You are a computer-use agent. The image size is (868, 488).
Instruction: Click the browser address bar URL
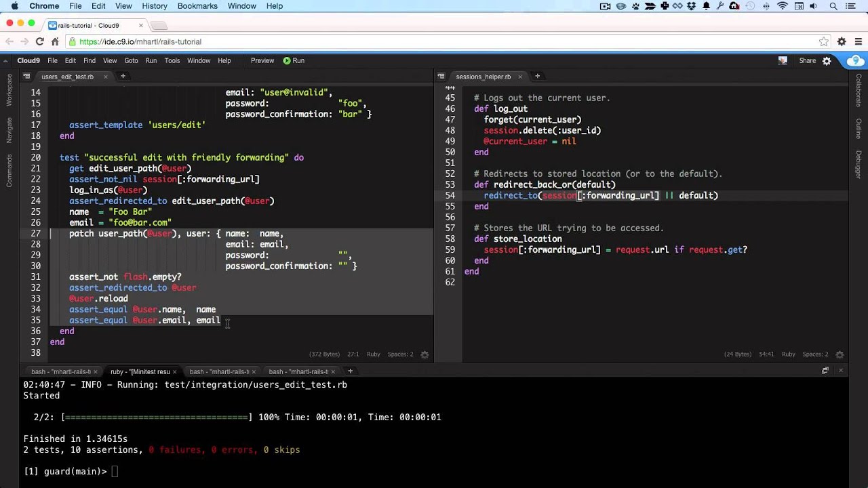coord(140,41)
